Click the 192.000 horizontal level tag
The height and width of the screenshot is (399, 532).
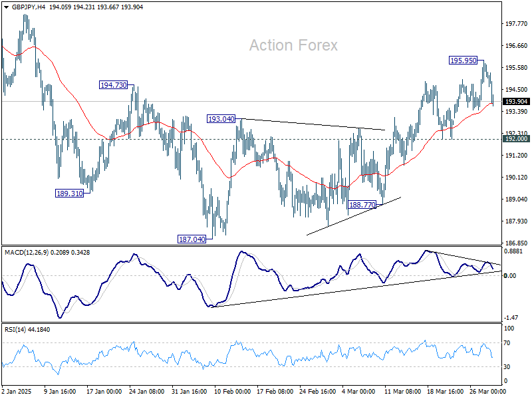pyautogui.click(x=516, y=139)
